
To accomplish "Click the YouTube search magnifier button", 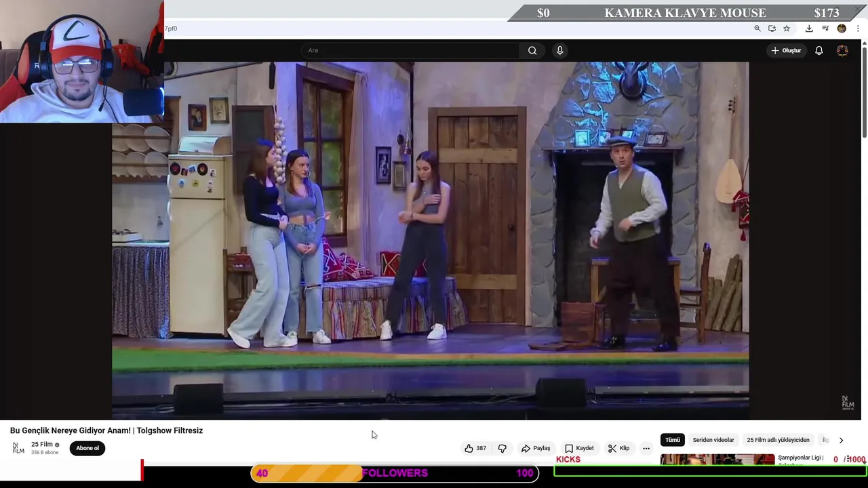I will 532,50.
